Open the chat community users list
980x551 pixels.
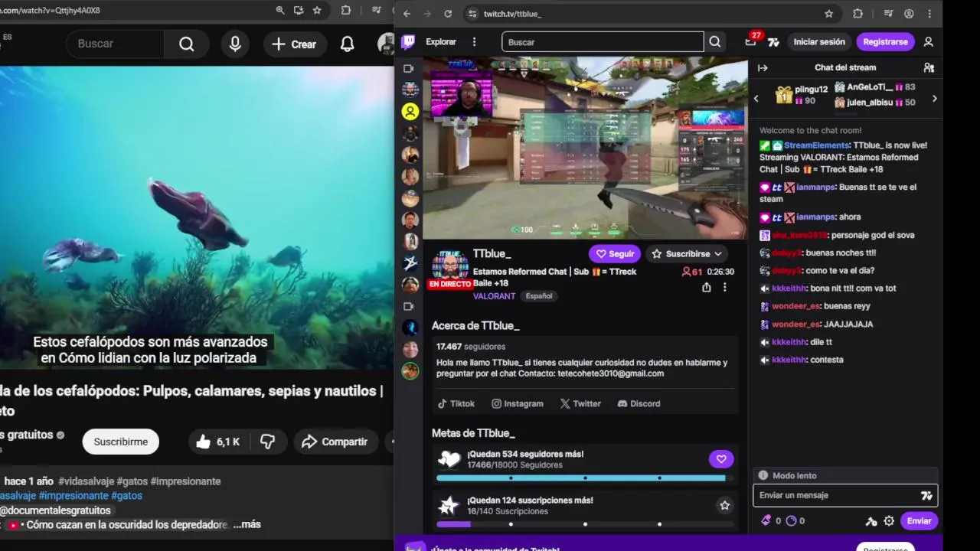click(x=929, y=67)
